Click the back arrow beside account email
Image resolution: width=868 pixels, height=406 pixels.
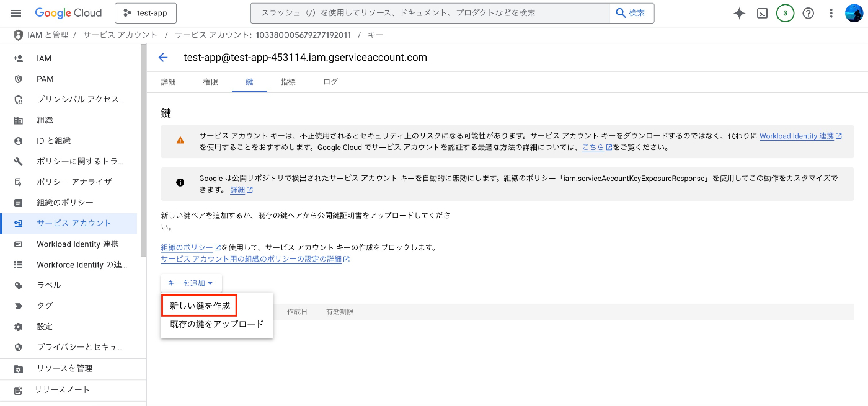163,58
